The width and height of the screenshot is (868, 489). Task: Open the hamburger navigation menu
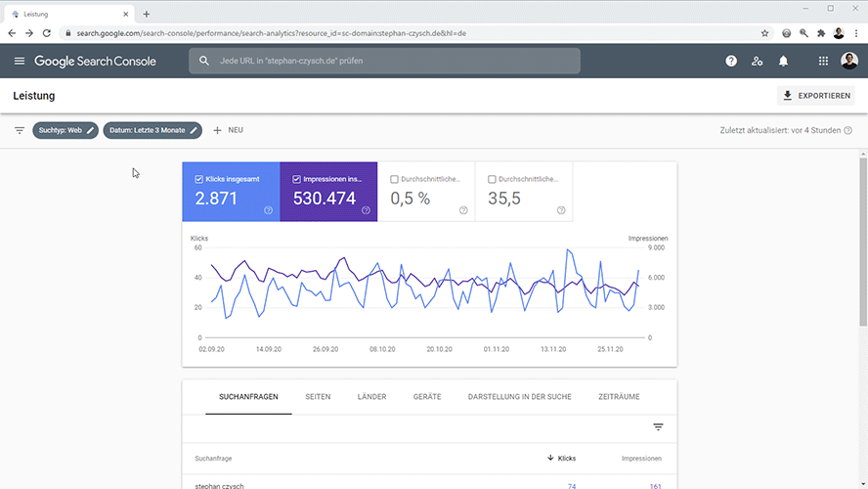point(20,61)
